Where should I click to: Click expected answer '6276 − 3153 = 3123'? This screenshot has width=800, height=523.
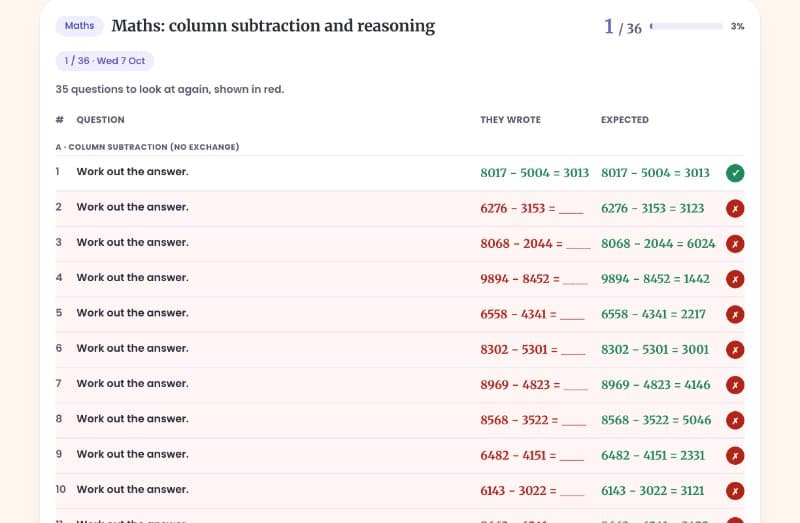tap(653, 208)
